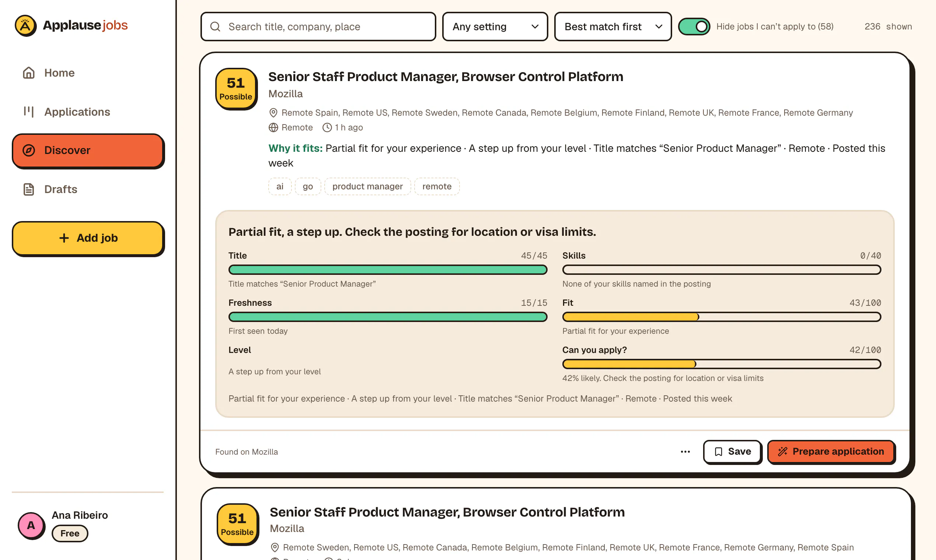Click the Add job button
The image size is (936, 560).
pos(88,238)
